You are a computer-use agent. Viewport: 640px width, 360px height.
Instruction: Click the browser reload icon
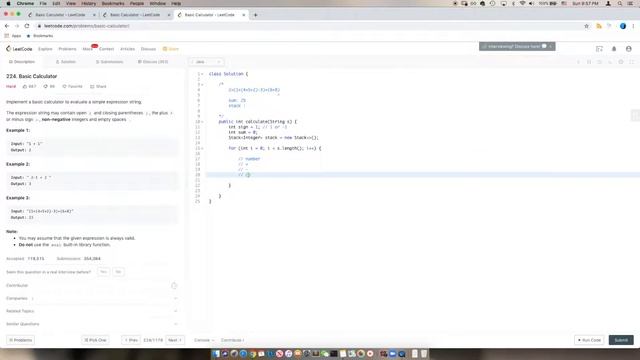click(27, 26)
